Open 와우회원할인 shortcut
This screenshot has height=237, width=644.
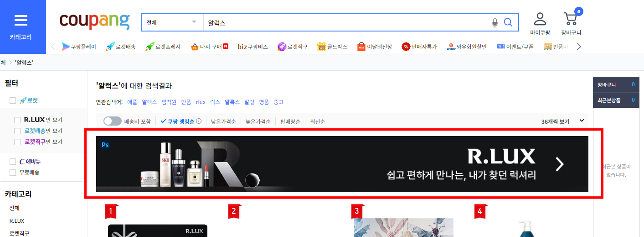click(467, 47)
